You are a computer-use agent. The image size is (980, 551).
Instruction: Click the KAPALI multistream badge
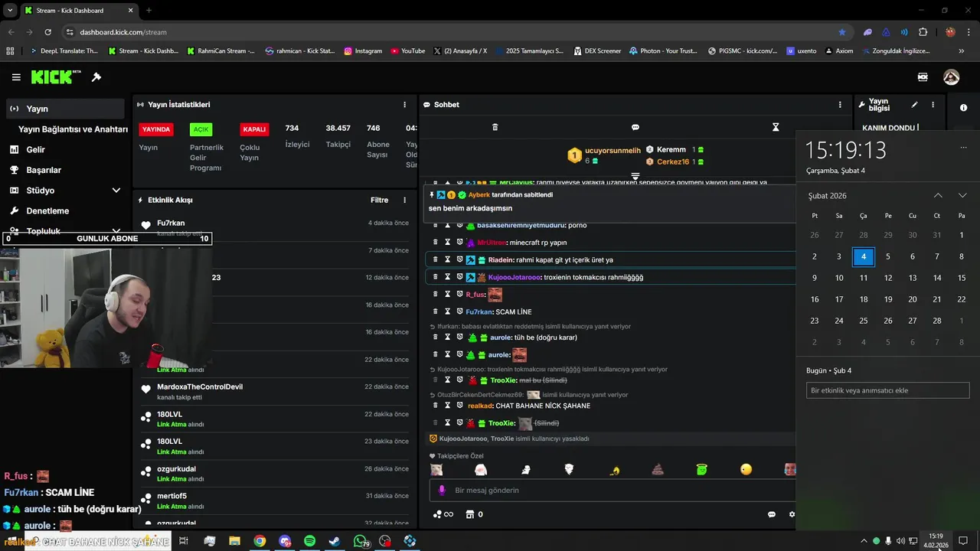point(254,129)
